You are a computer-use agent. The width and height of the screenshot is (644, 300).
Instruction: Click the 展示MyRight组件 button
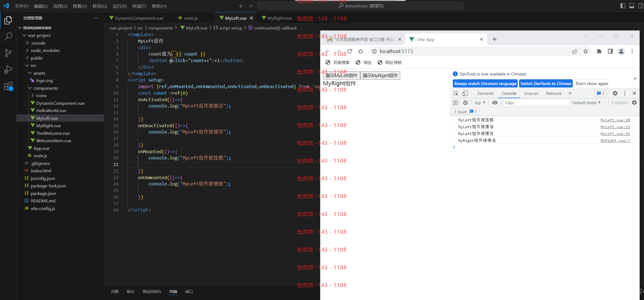tap(380, 75)
